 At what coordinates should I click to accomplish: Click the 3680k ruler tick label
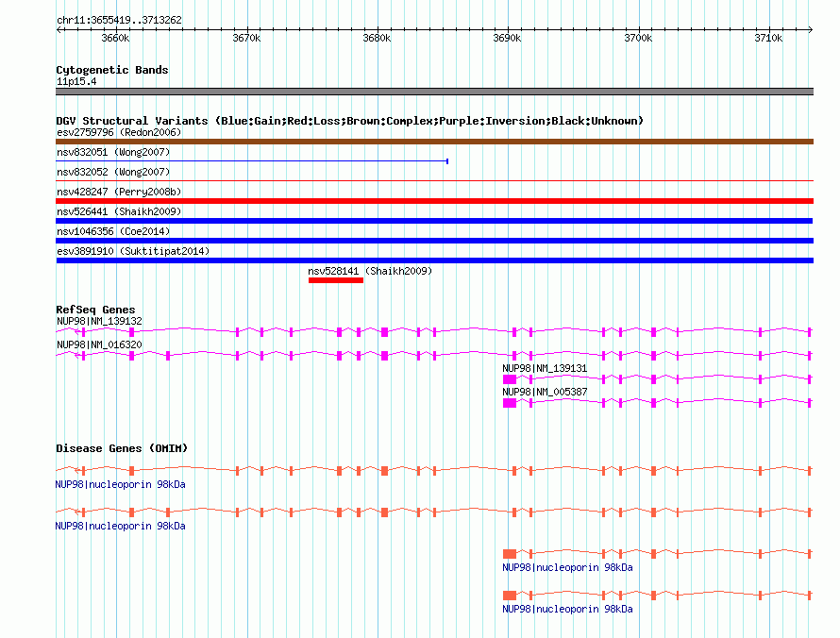pyautogui.click(x=377, y=38)
